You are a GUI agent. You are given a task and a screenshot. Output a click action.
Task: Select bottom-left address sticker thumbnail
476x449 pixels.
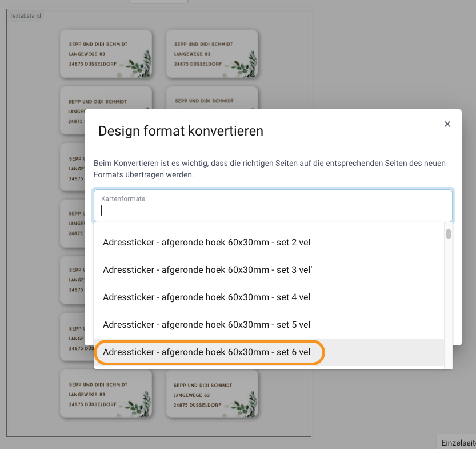(x=106, y=394)
